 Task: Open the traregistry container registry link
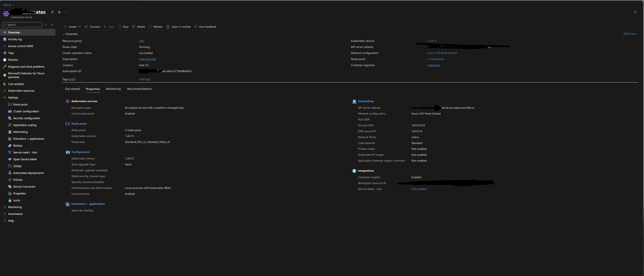pyautogui.click(x=434, y=65)
